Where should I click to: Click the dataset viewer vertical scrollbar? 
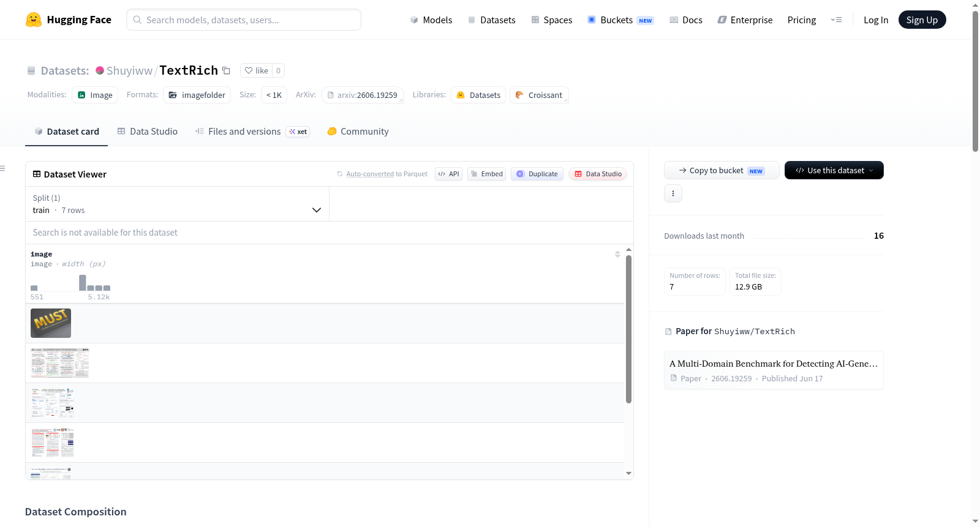pyautogui.click(x=628, y=329)
